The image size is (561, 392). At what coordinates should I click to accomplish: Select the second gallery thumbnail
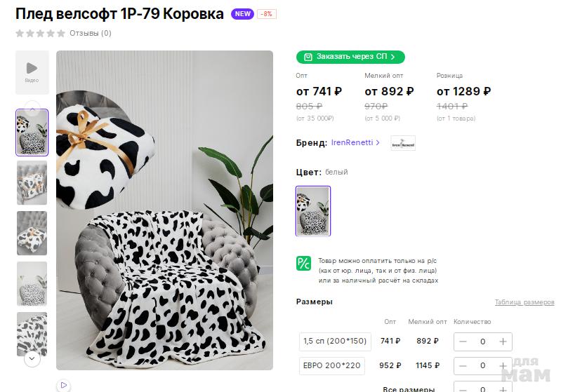point(32,182)
